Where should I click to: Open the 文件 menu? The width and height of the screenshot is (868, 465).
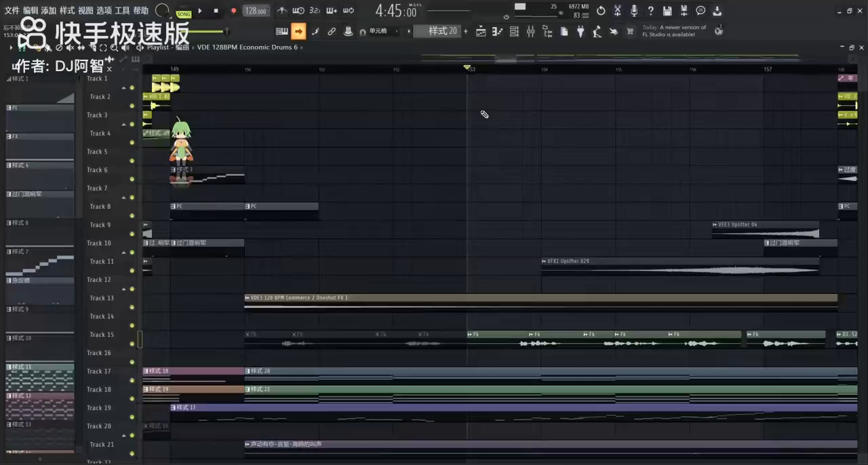tap(12, 11)
